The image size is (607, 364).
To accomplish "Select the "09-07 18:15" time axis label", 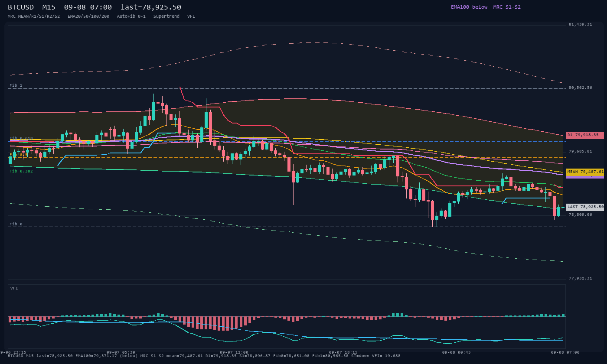I will pos(343,352).
